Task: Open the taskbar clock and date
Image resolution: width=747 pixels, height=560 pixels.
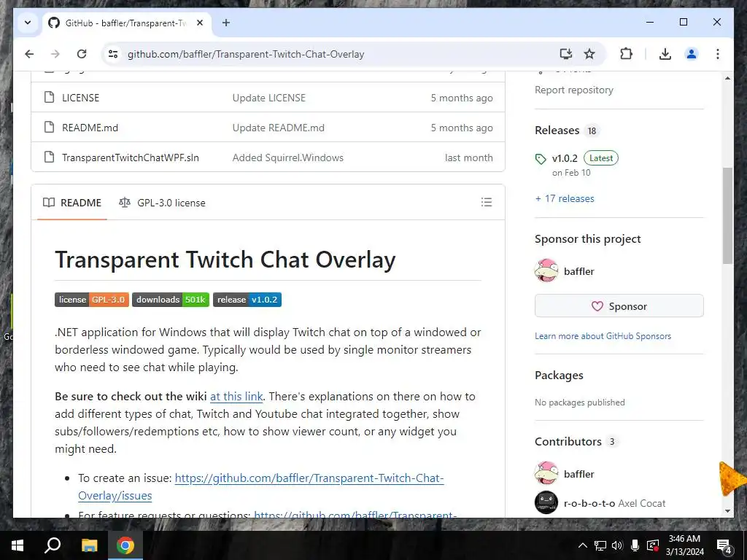Action: 684,545
